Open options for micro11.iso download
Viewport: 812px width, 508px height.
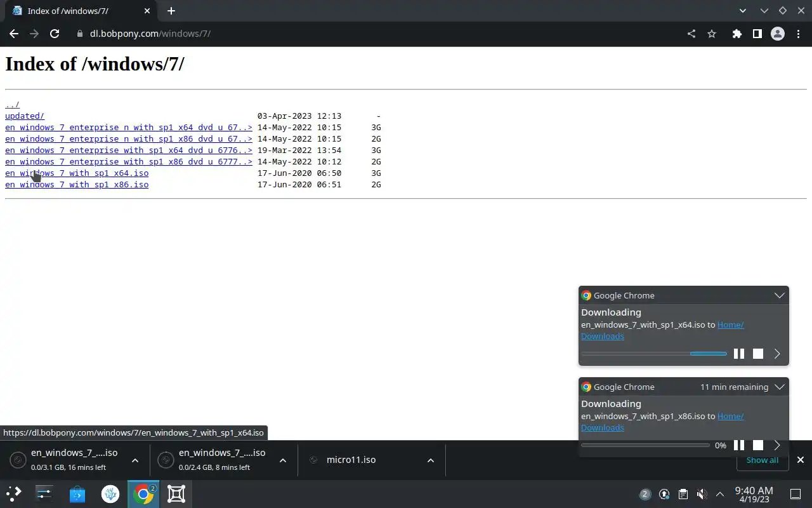(x=431, y=460)
